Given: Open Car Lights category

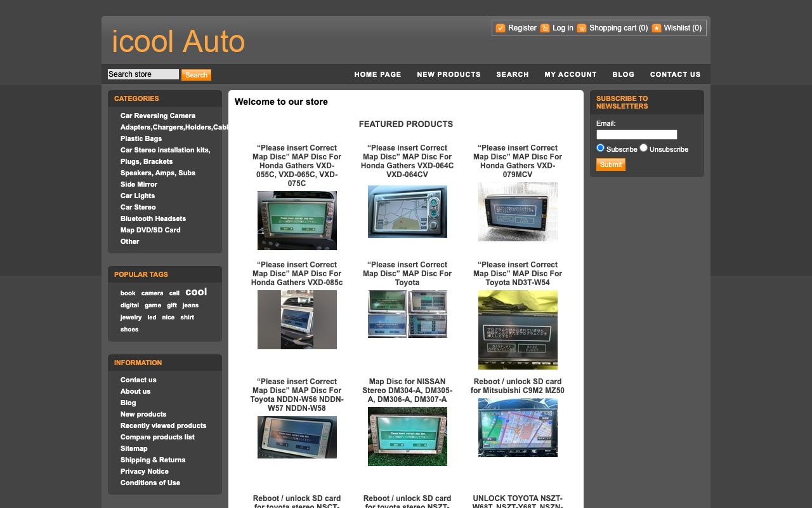Looking at the screenshot, I should pyautogui.click(x=138, y=196).
